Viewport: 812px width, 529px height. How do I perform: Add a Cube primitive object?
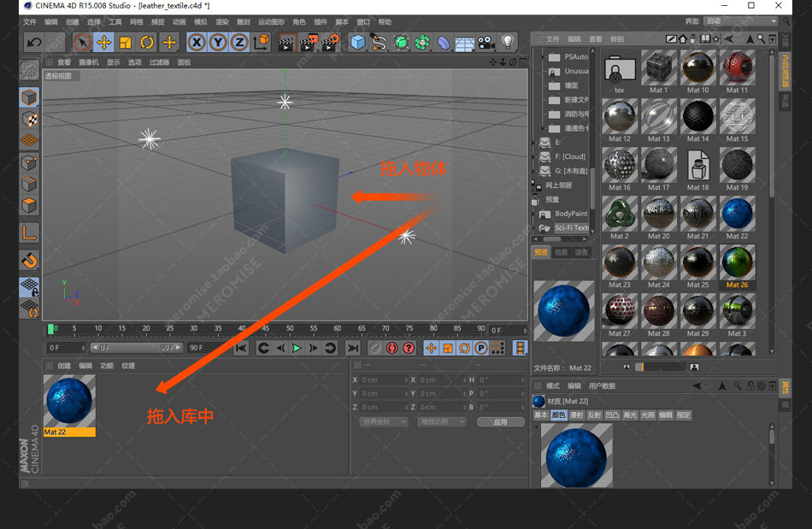(x=358, y=43)
